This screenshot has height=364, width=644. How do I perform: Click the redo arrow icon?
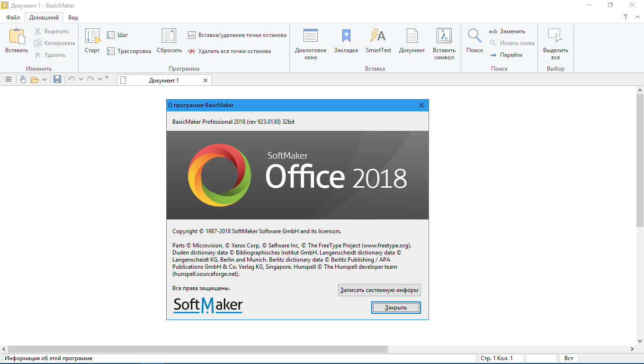90,80
